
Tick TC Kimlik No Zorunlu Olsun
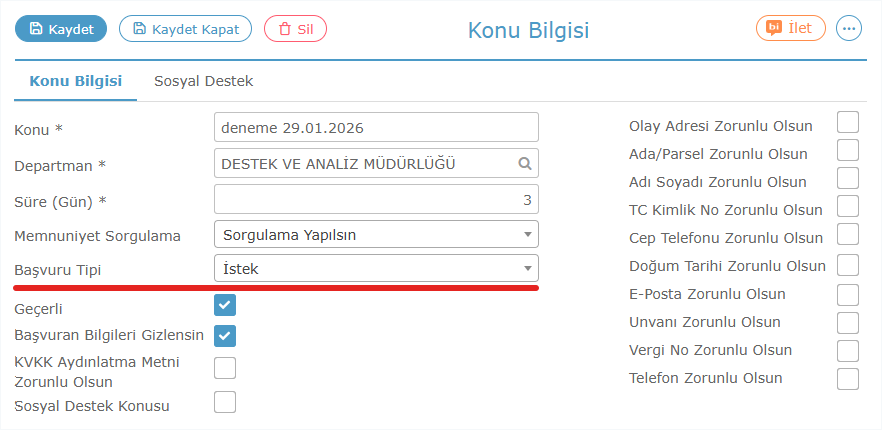[848, 206]
